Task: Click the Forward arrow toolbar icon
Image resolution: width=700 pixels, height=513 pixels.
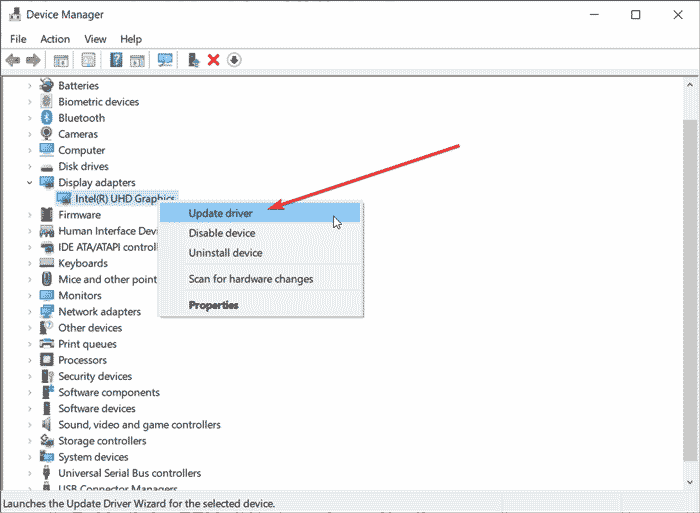Action: pos(33,60)
